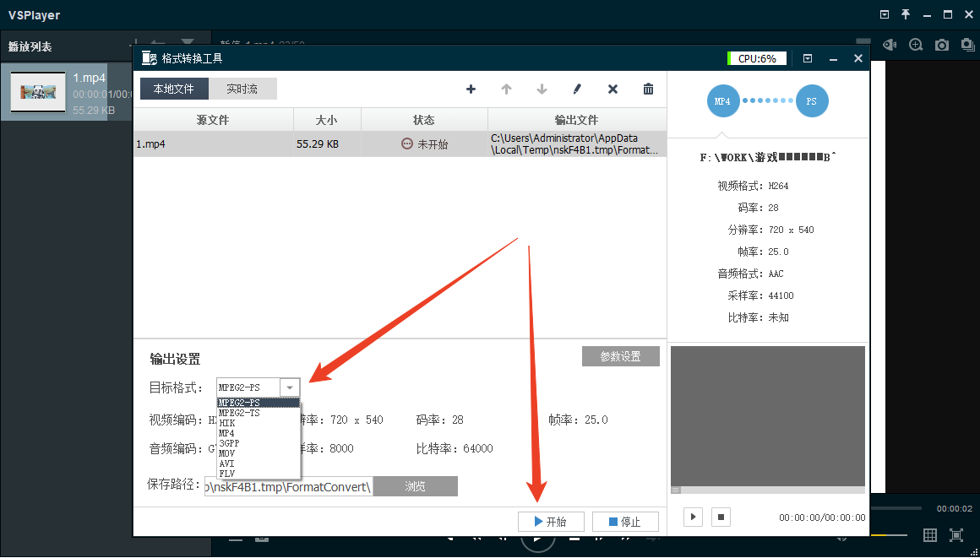980x558 pixels.
Task: Click the MP4 source format circle
Action: coord(722,101)
